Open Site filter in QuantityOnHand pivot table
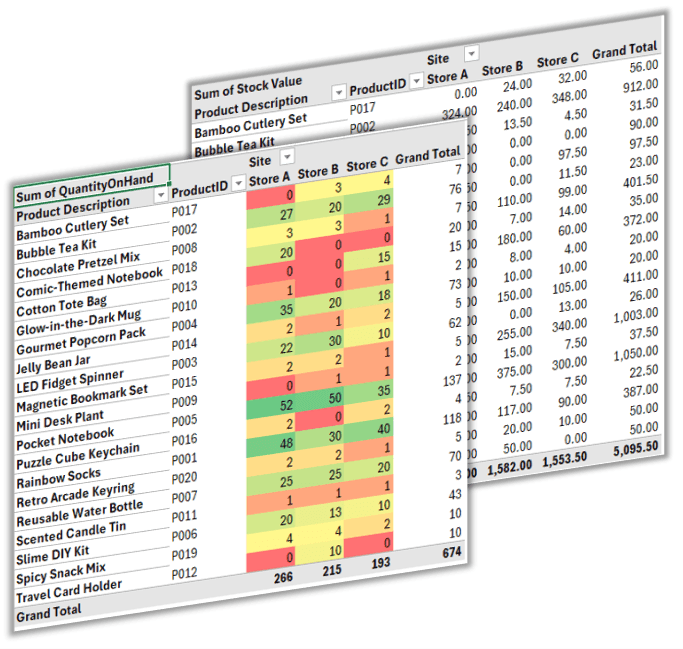The height and width of the screenshot is (649, 683). click(x=287, y=157)
